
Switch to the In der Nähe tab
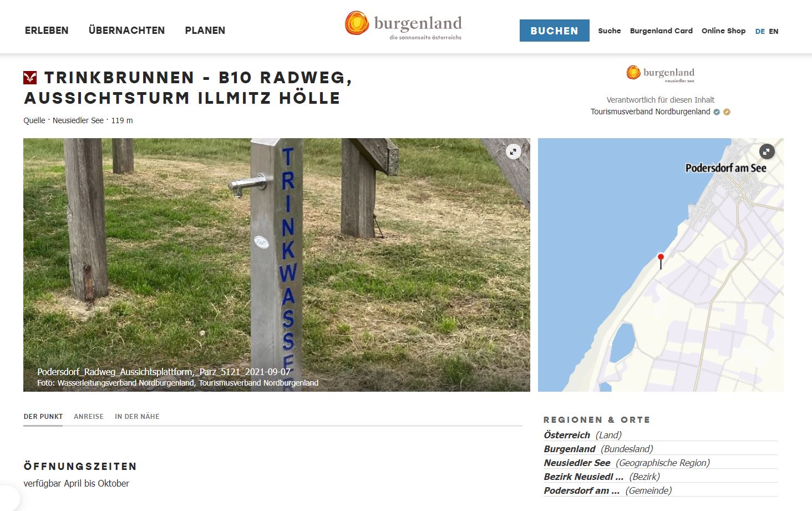(x=137, y=417)
